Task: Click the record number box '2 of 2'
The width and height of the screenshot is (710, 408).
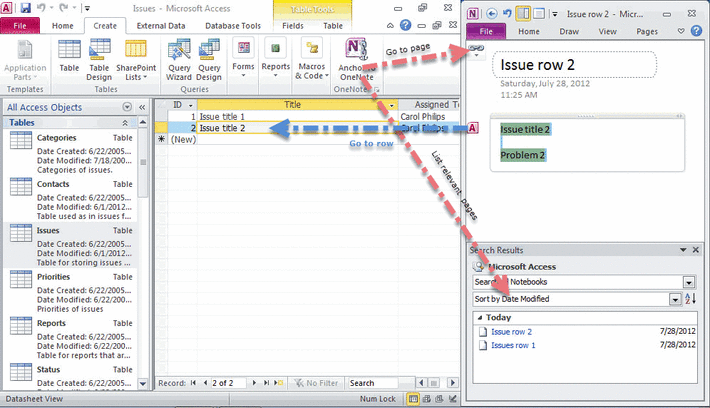Action: pos(228,383)
